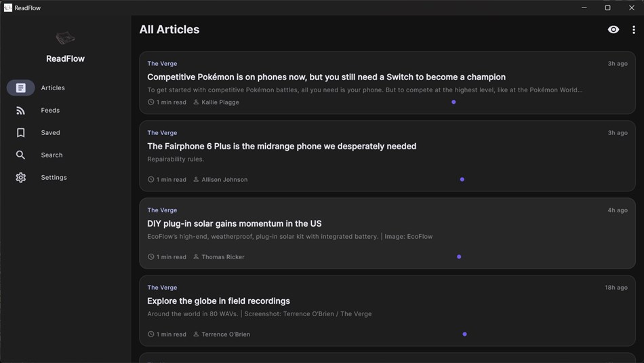Image resolution: width=644 pixels, height=363 pixels.
Task: Click the 'Around the world in 80 WAVs' summary
Action: coord(259,313)
